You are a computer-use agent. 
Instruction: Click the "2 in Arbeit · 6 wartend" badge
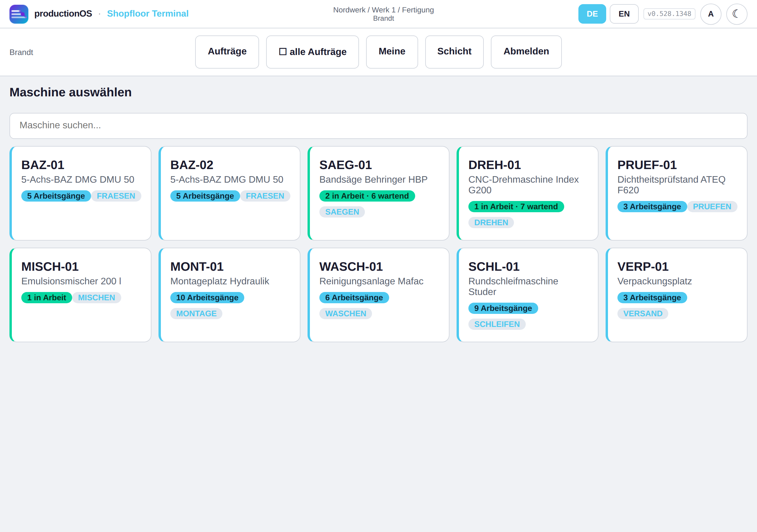click(367, 196)
